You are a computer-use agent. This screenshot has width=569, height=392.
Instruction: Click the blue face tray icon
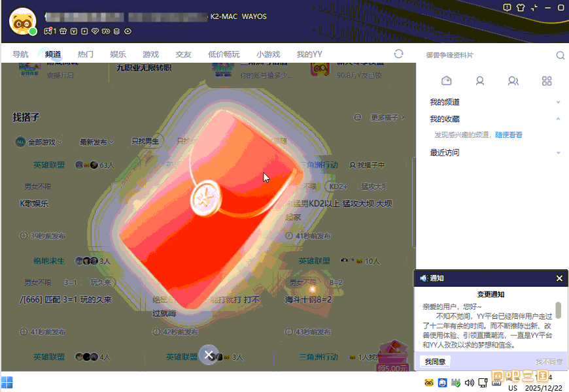coord(442,383)
